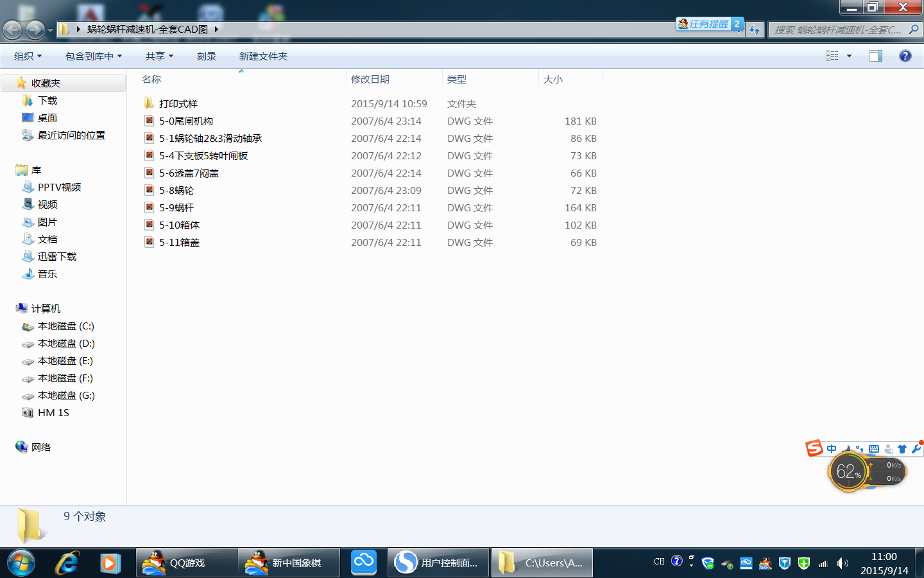
Task: Click the volume speaker icon in the tray
Action: [x=843, y=563]
